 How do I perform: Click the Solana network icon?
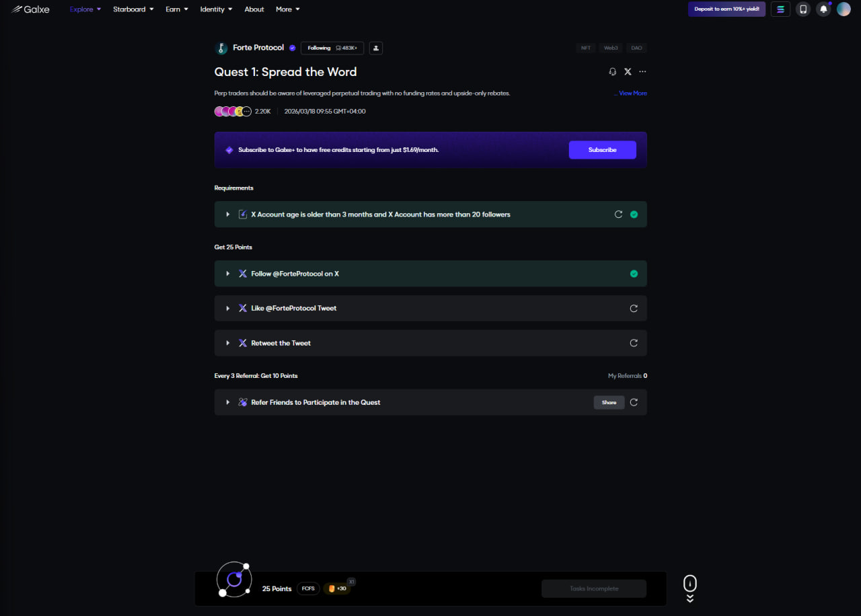pos(780,9)
